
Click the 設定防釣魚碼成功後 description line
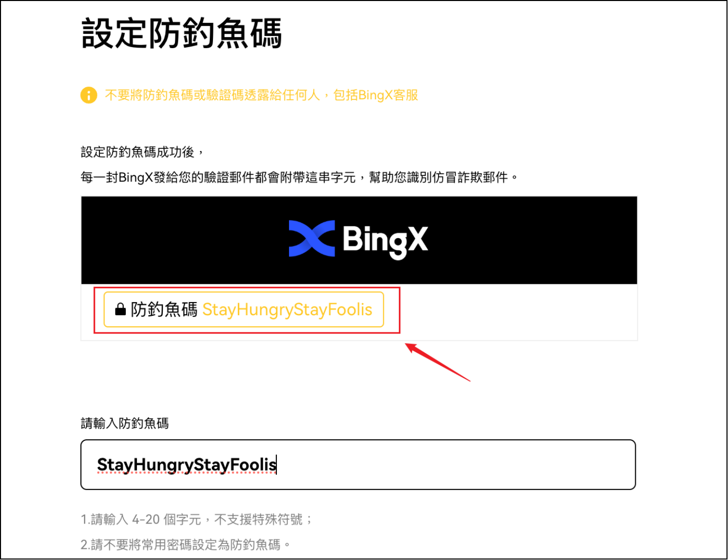[x=142, y=152]
